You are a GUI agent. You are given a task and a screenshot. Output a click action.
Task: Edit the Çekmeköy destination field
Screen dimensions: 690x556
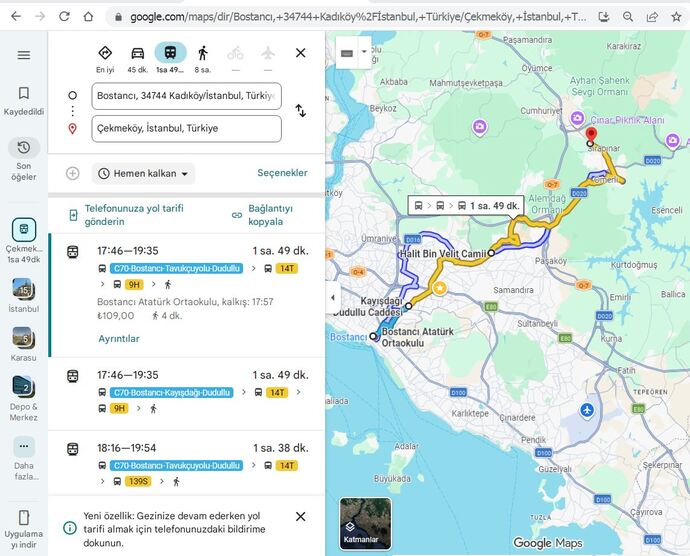pos(187,129)
